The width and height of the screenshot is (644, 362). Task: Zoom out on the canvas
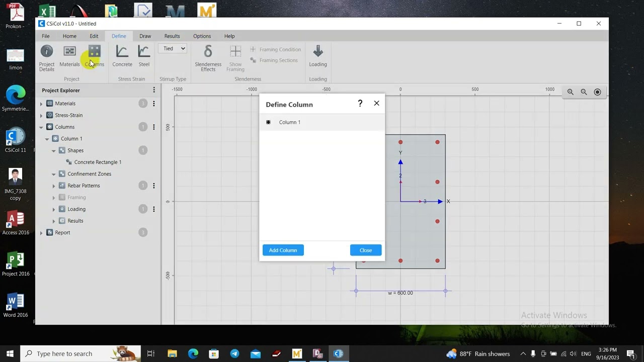(584, 92)
